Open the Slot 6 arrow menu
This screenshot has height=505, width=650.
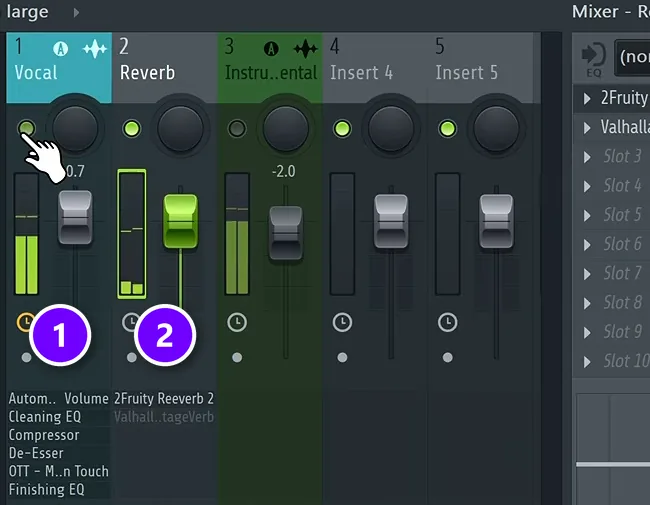coord(587,245)
